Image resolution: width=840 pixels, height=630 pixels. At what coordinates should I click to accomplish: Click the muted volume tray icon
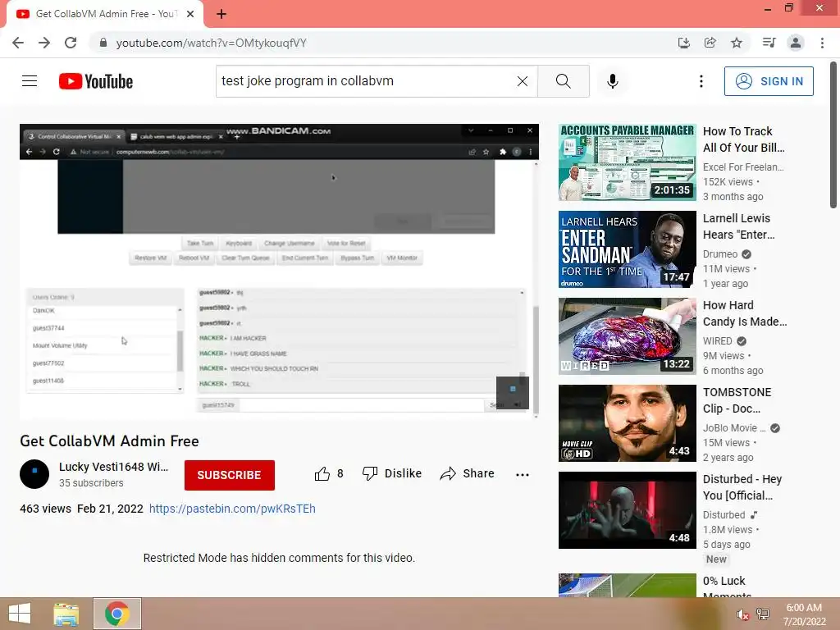[x=742, y=614]
